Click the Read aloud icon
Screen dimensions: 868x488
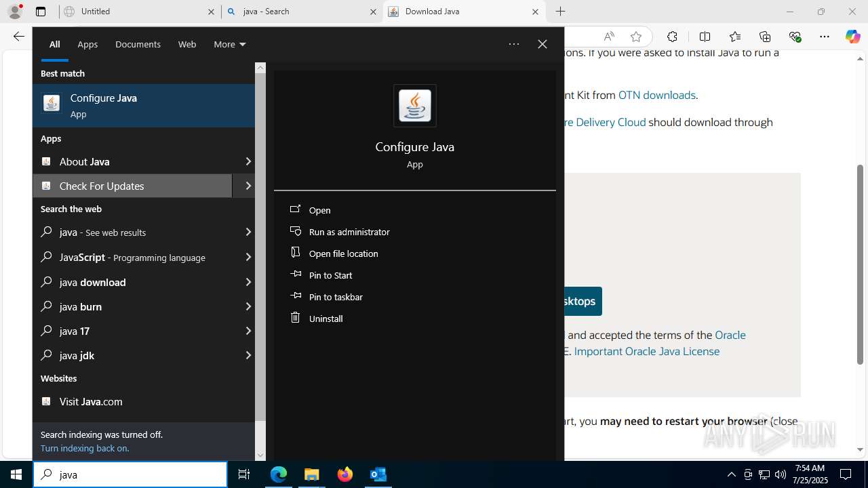point(609,37)
